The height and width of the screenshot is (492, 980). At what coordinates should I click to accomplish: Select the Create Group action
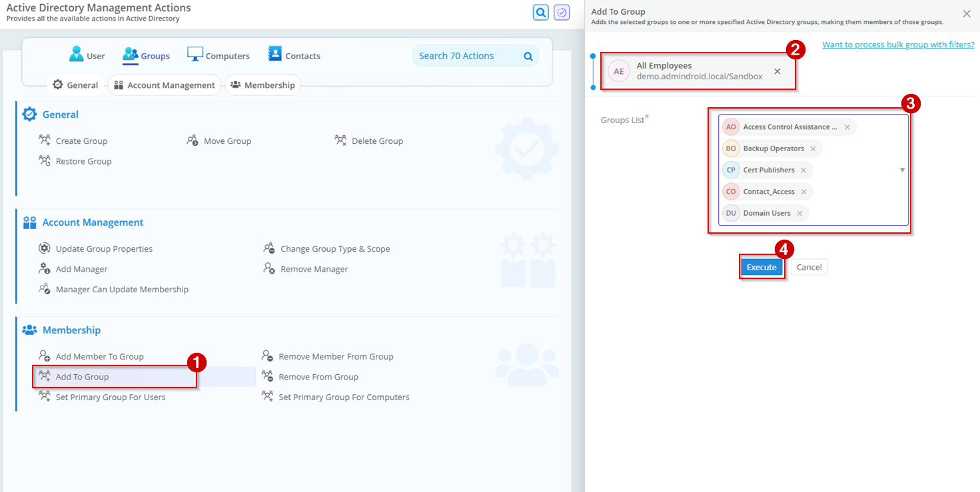pyautogui.click(x=80, y=140)
